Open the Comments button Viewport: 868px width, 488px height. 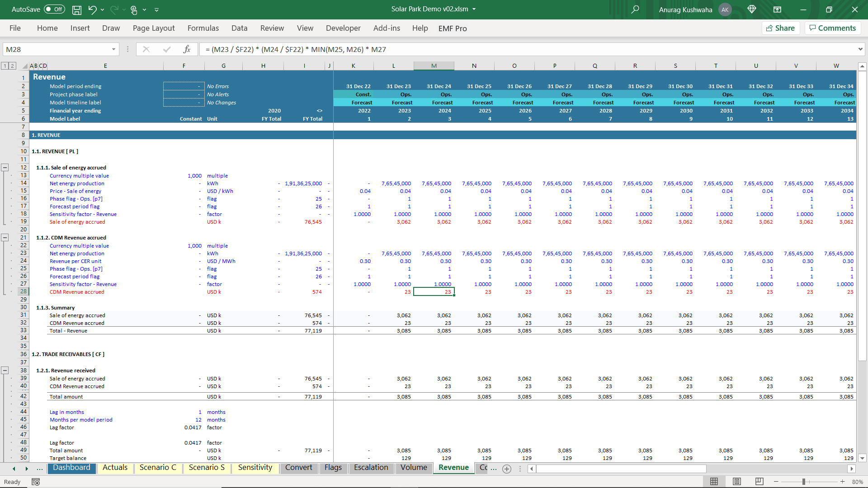pyautogui.click(x=832, y=28)
